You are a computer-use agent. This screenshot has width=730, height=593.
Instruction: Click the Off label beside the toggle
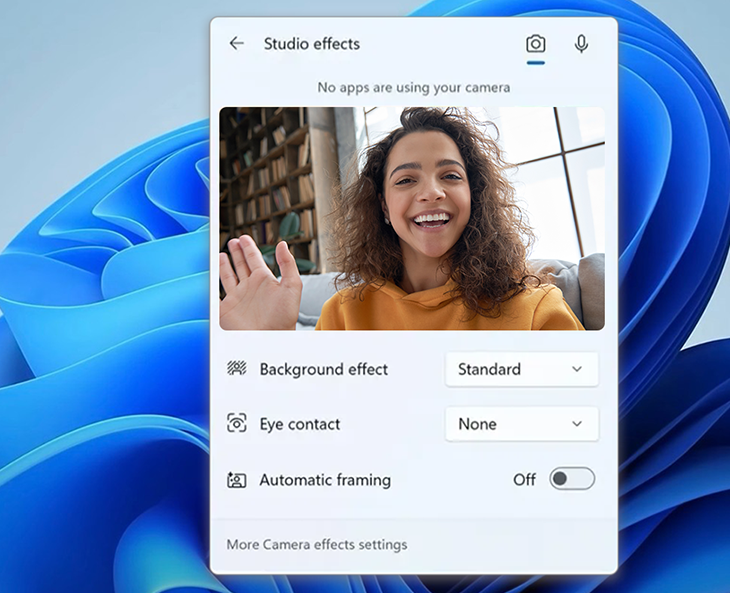coord(524,480)
